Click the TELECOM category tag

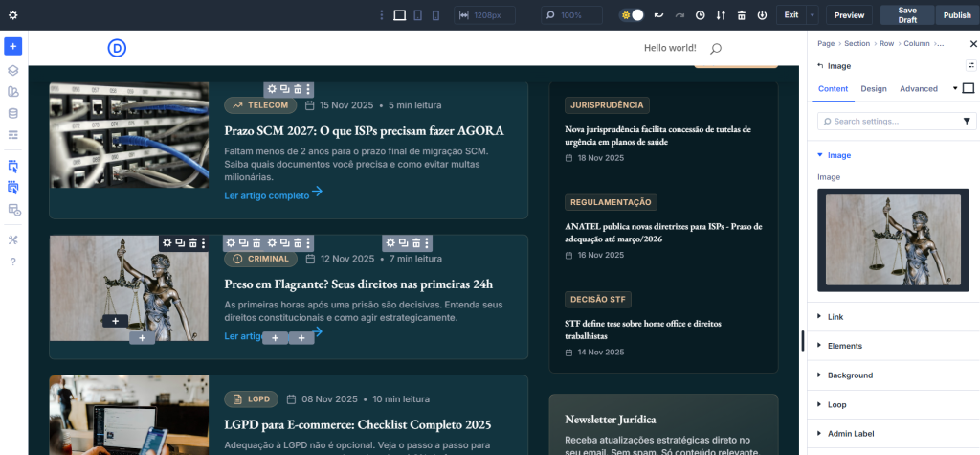click(260, 105)
